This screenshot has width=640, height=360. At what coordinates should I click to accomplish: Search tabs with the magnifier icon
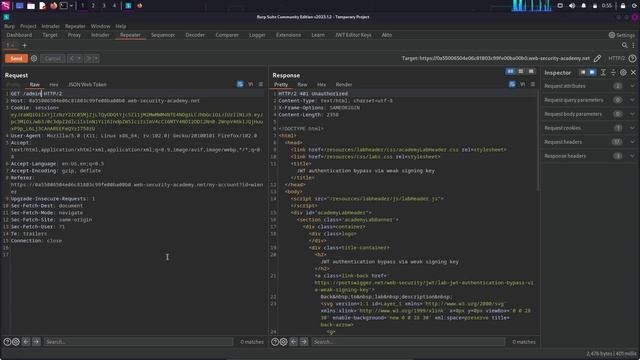(x=624, y=45)
